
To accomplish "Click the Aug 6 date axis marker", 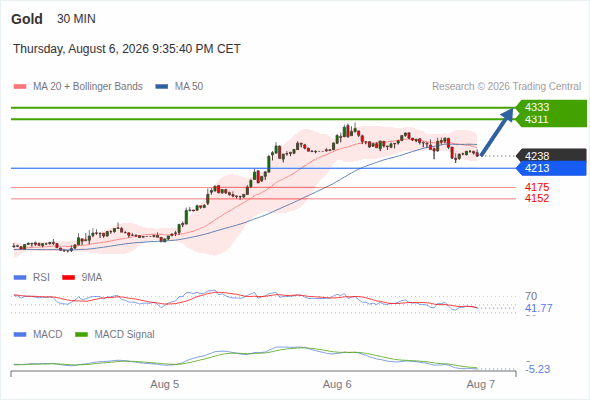I will pyautogui.click(x=337, y=384).
